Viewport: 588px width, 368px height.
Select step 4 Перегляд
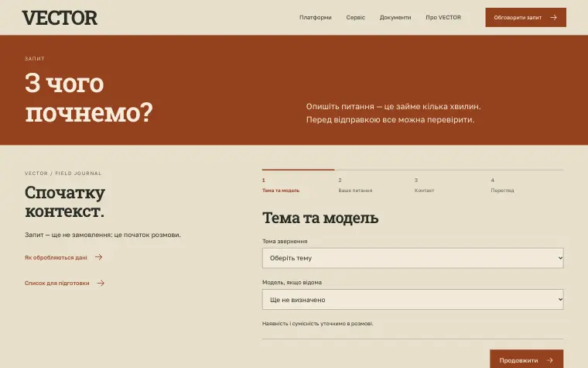(502, 185)
